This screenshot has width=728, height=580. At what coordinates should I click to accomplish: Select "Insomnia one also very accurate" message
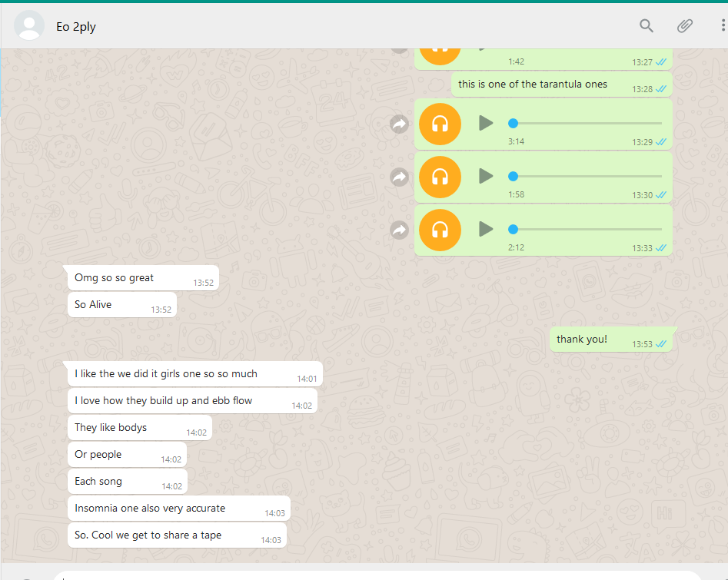(179, 509)
